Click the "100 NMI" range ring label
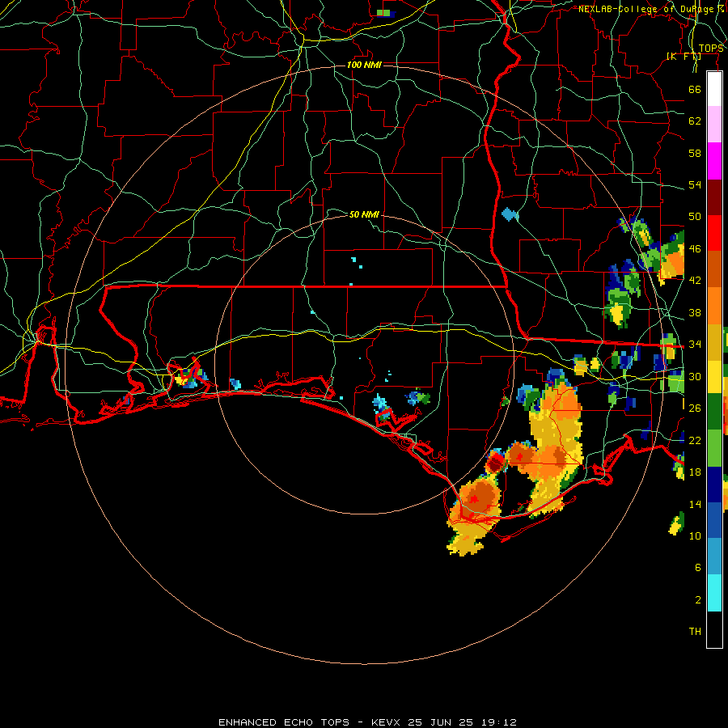 pos(364,65)
